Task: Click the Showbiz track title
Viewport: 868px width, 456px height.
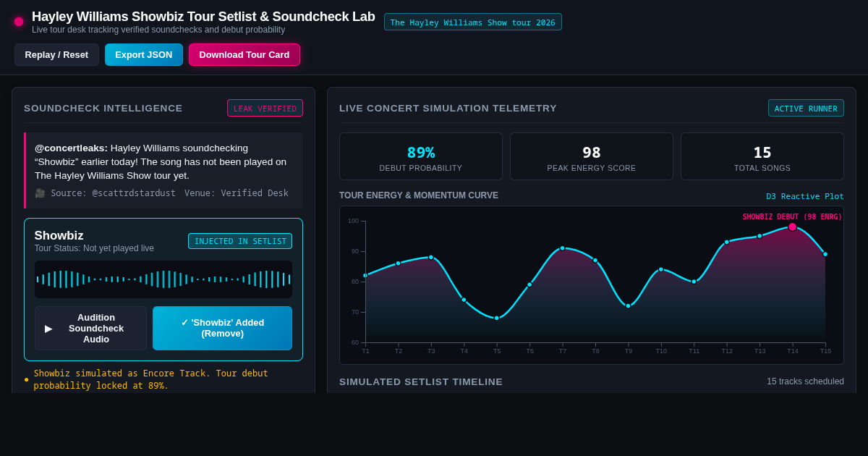Action: pyautogui.click(x=59, y=235)
